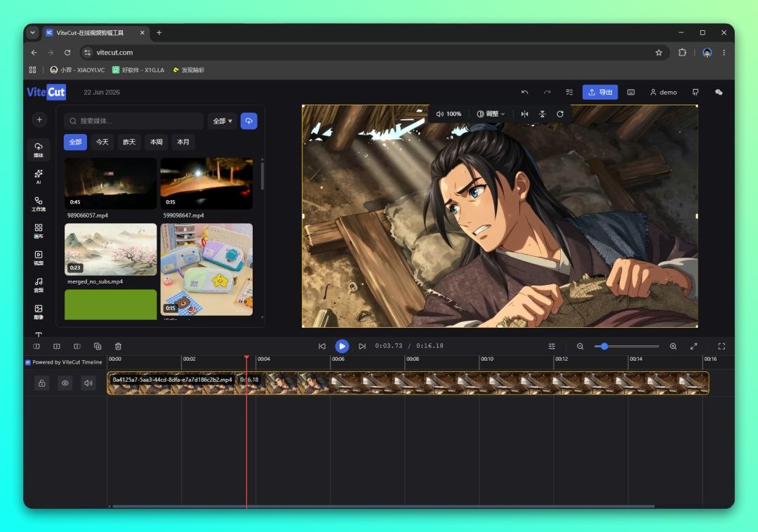Select the green media thumbnail
Screen dimensions: 758x532
(x=111, y=305)
